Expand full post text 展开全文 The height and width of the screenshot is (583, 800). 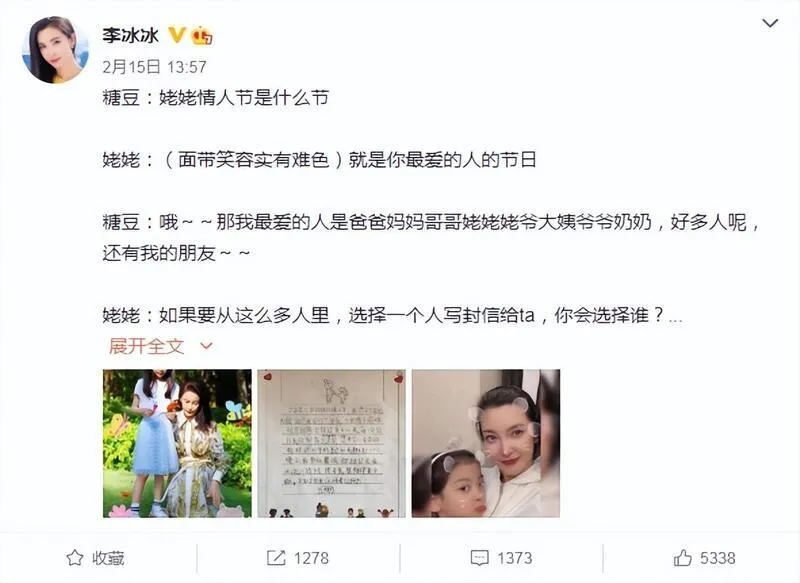pos(146,346)
